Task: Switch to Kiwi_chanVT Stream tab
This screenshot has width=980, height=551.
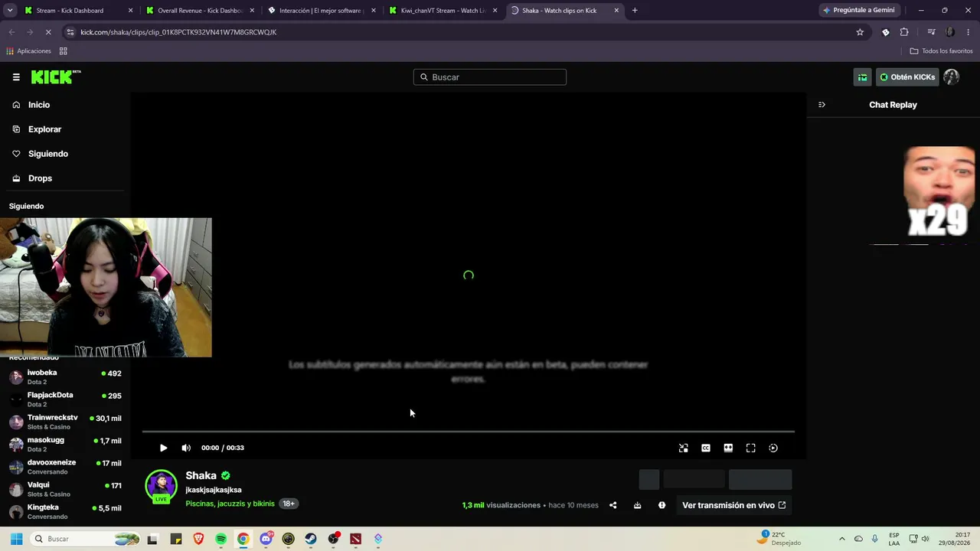Action: point(443,11)
